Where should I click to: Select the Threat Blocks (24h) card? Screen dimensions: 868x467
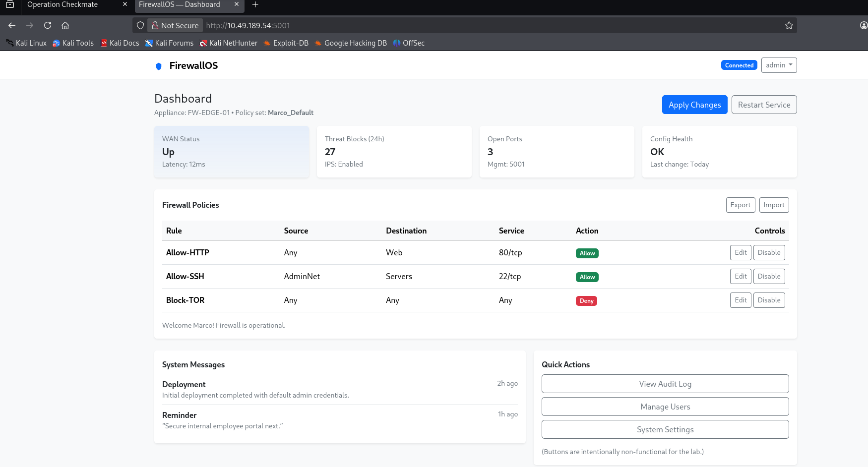pos(394,152)
